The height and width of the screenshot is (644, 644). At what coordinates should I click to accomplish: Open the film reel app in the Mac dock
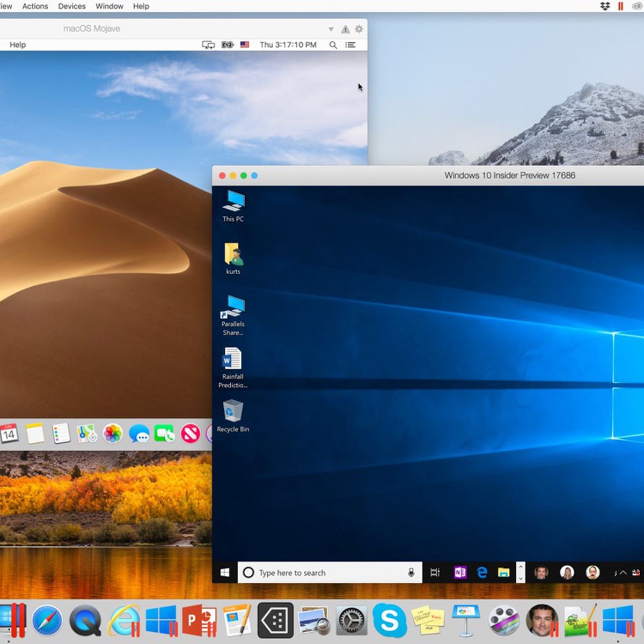pyautogui.click(x=503, y=620)
